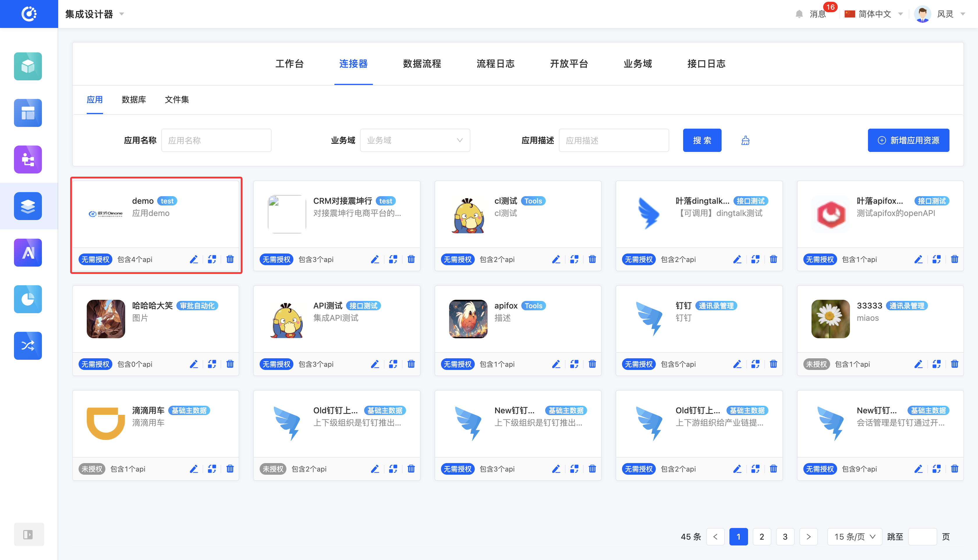Collapse sidebar with bottom panel icon
This screenshot has height=560, width=978.
point(28,534)
